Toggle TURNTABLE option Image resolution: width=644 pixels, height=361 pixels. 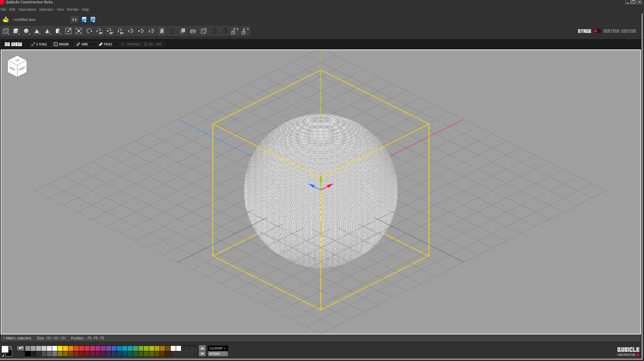[x=131, y=44]
